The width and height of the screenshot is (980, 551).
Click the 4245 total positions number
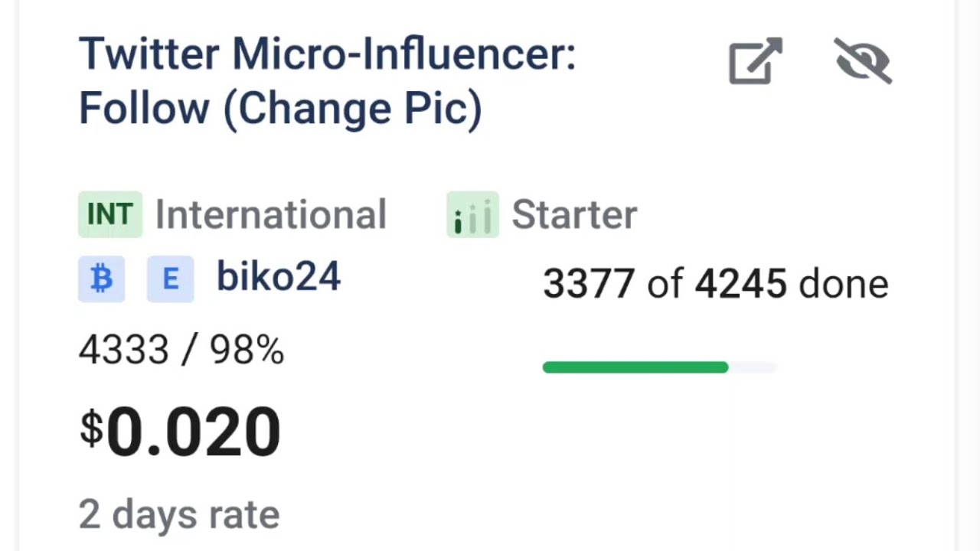pos(740,285)
